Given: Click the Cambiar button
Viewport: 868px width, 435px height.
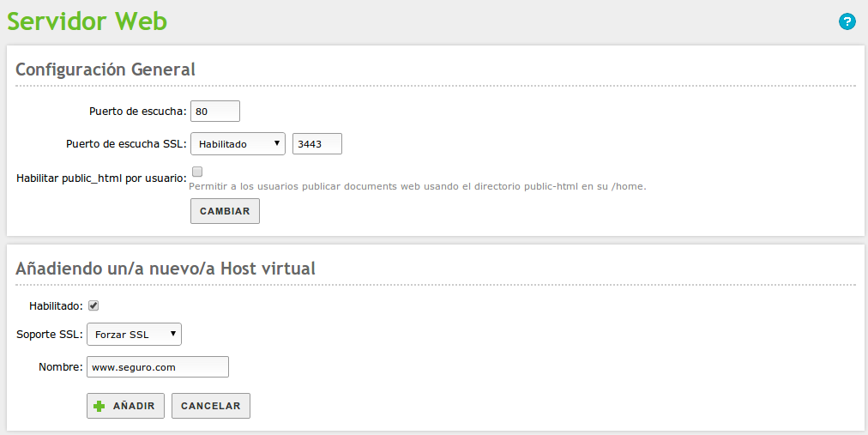Looking at the screenshot, I should click(225, 211).
